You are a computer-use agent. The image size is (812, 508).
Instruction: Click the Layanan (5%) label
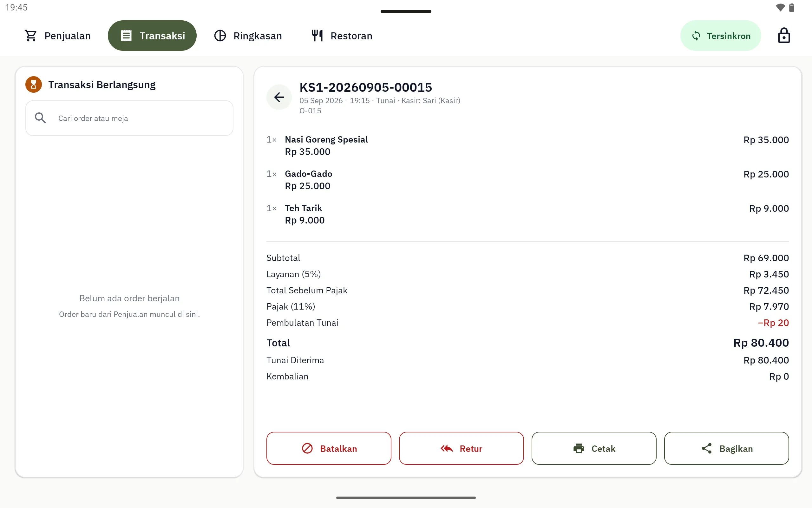[x=294, y=274]
